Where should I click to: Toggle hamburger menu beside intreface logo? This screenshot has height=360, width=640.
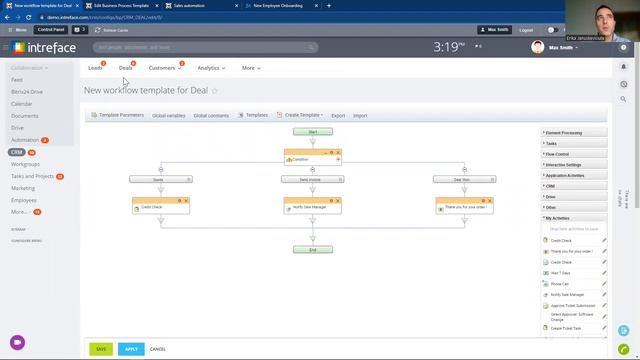click(5, 48)
